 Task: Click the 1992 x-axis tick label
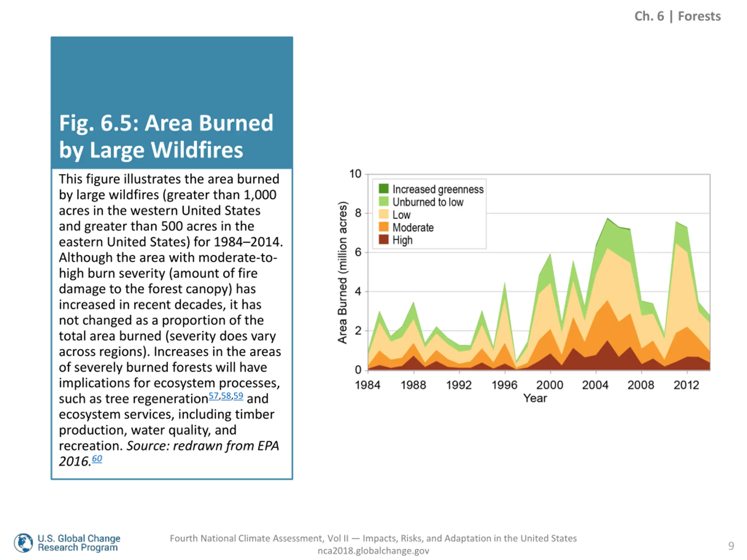click(x=459, y=385)
